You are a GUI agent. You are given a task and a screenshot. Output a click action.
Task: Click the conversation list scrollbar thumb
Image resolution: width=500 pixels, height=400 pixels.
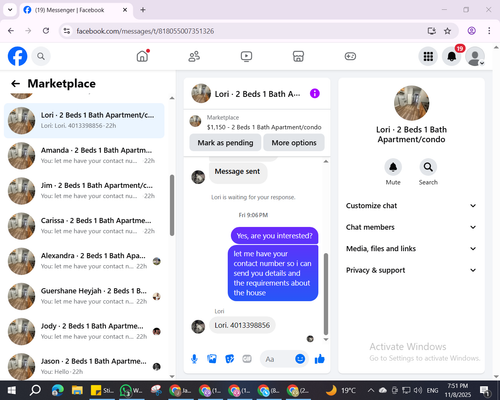pyautogui.click(x=172, y=205)
